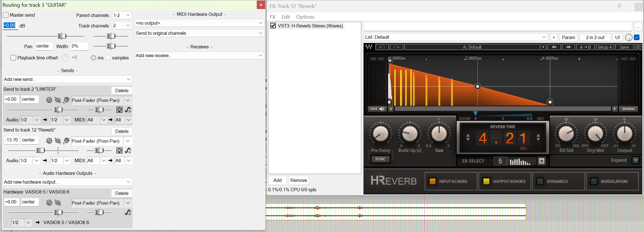Viewport: 644px width, 232px height.
Task: Toggle the Pre Delay SYNC button
Action: coord(380,159)
